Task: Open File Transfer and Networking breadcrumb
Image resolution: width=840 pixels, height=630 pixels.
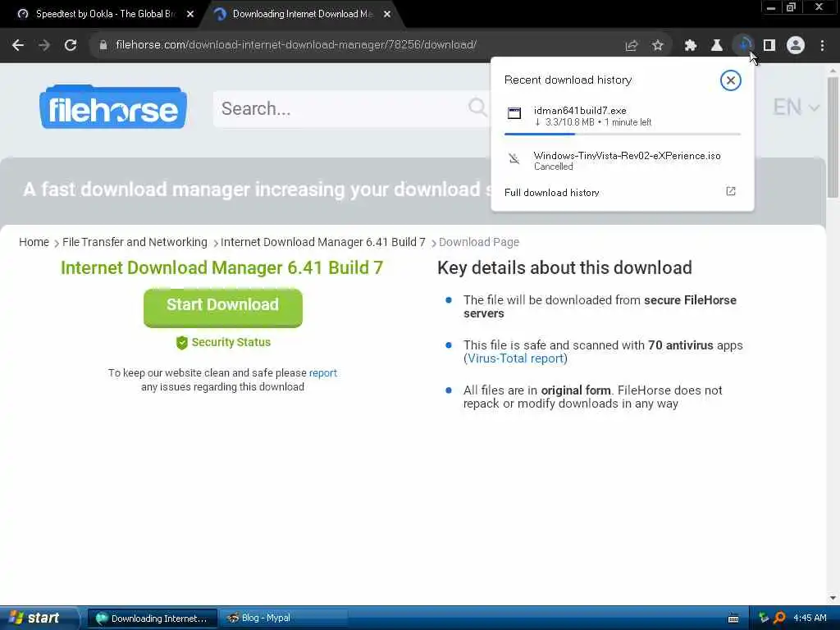Action: [x=135, y=242]
